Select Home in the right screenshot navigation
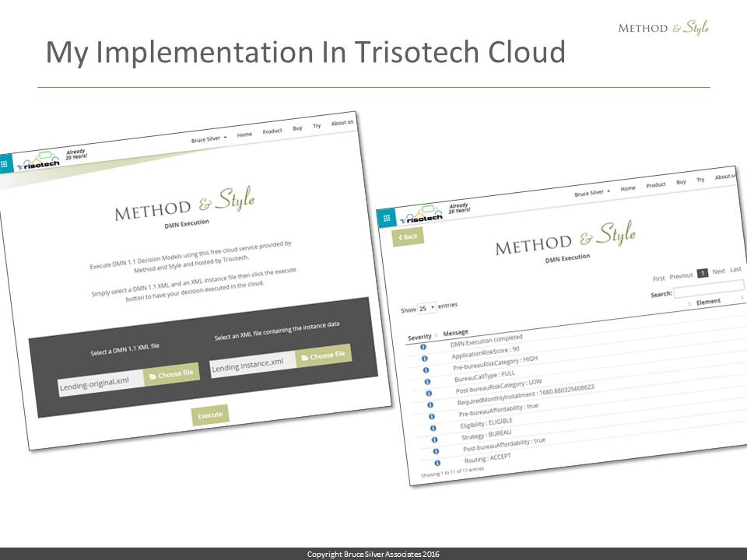Viewport: 747px width, 560px height. (x=628, y=187)
